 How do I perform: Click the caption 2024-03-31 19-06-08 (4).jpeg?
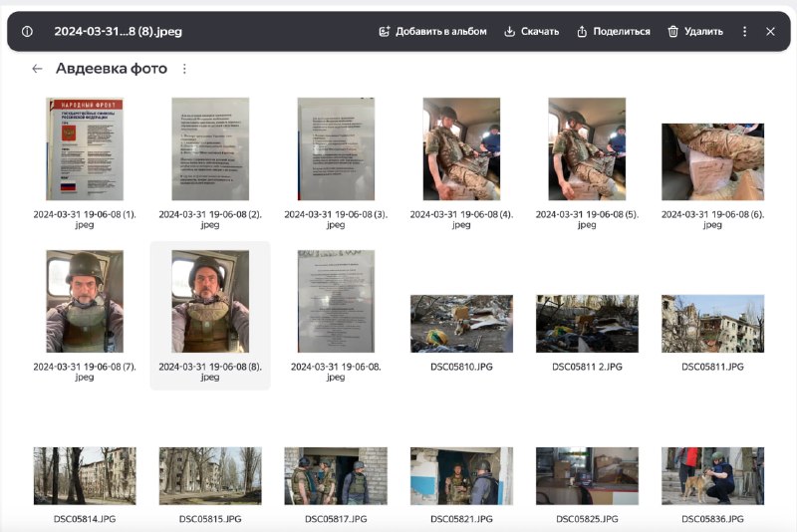(x=461, y=219)
